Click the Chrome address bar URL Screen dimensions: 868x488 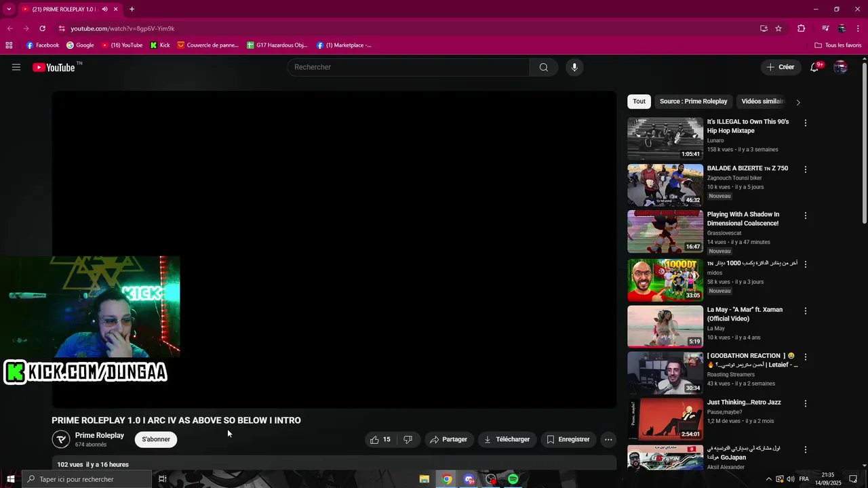pyautogui.click(x=123, y=28)
